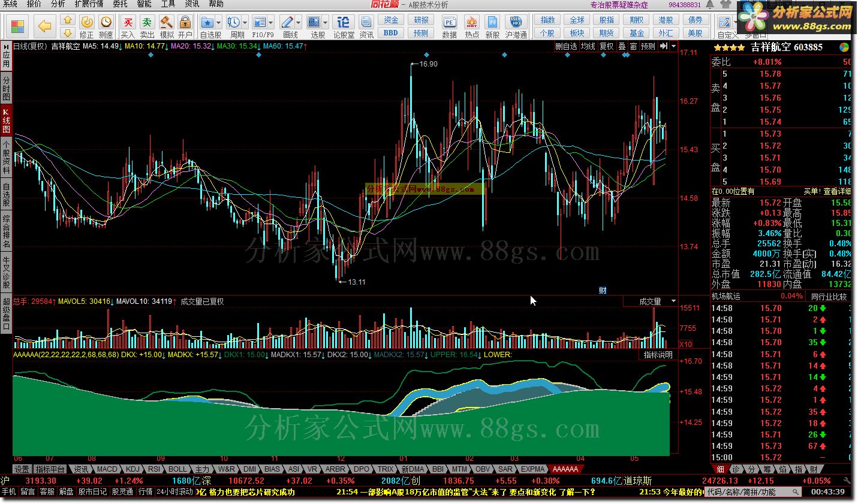Toggle the 复权 price adjustment option
The height and width of the screenshot is (504, 858).
607,46
